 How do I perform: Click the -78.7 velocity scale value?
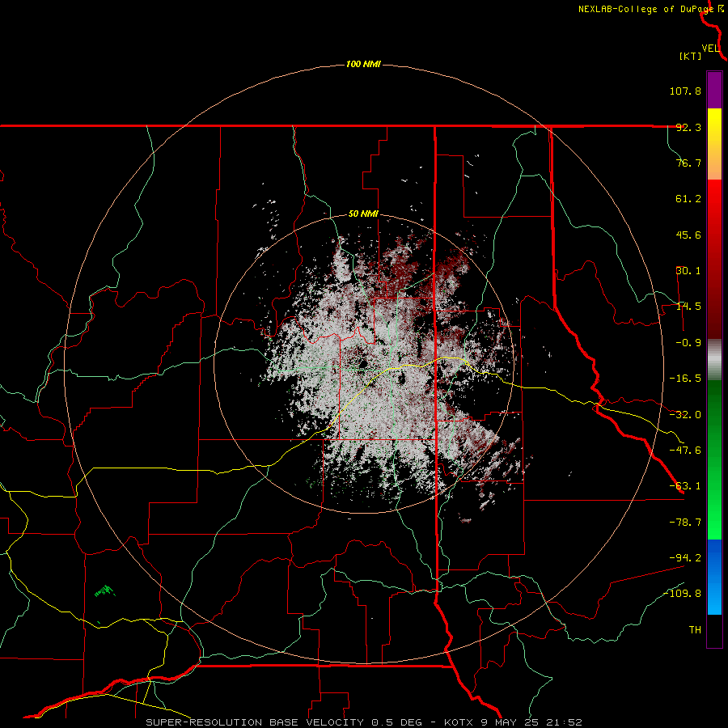pyautogui.click(x=685, y=523)
